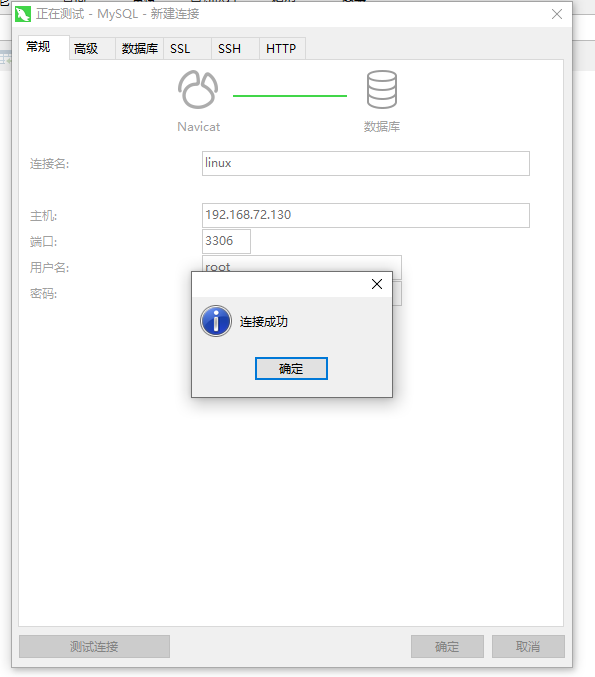Click the Navicat caption under the logo
595x677 pixels.
(199, 127)
